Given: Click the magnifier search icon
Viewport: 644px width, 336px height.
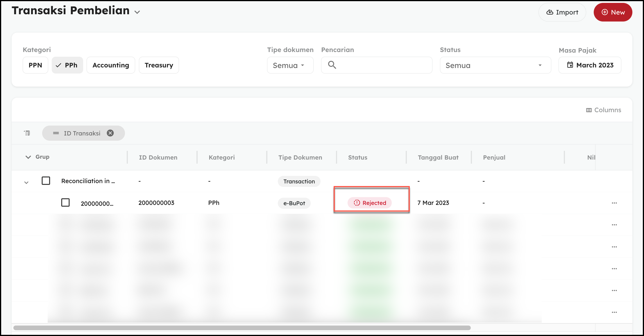Looking at the screenshot, I should click(332, 65).
